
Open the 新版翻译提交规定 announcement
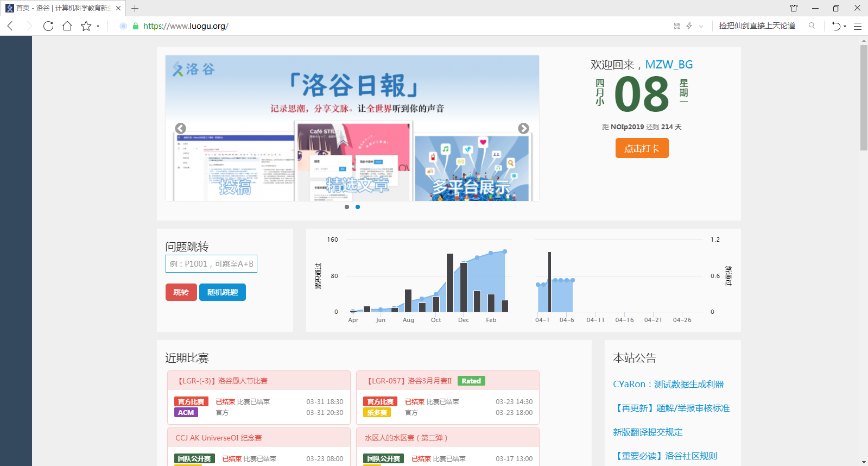[648, 432]
